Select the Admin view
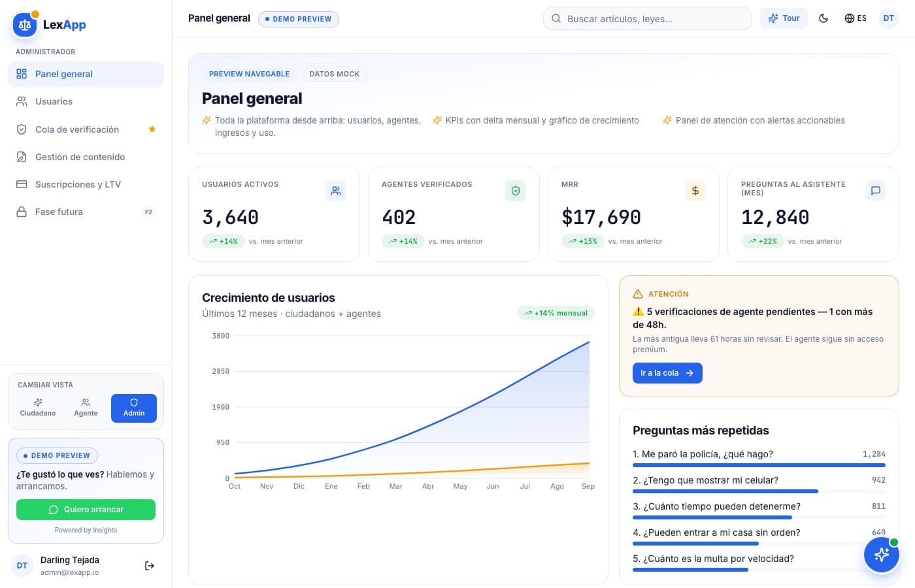This screenshot has width=915, height=588. pyautogui.click(x=134, y=408)
